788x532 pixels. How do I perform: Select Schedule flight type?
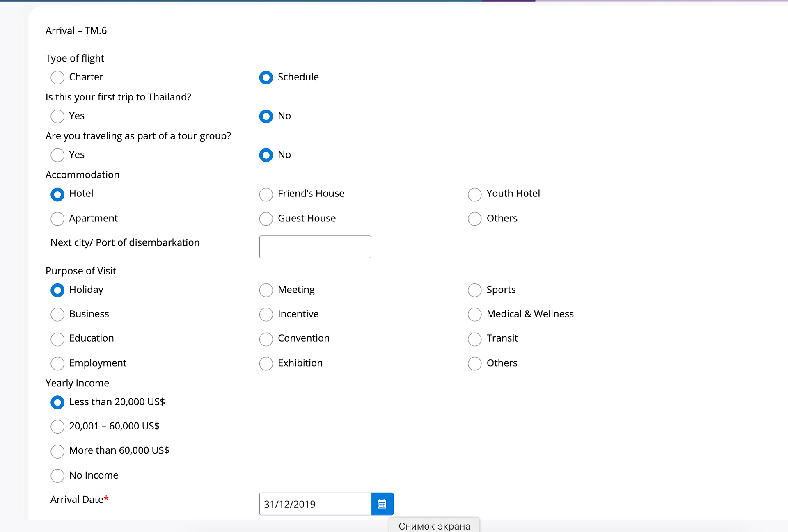tap(266, 77)
